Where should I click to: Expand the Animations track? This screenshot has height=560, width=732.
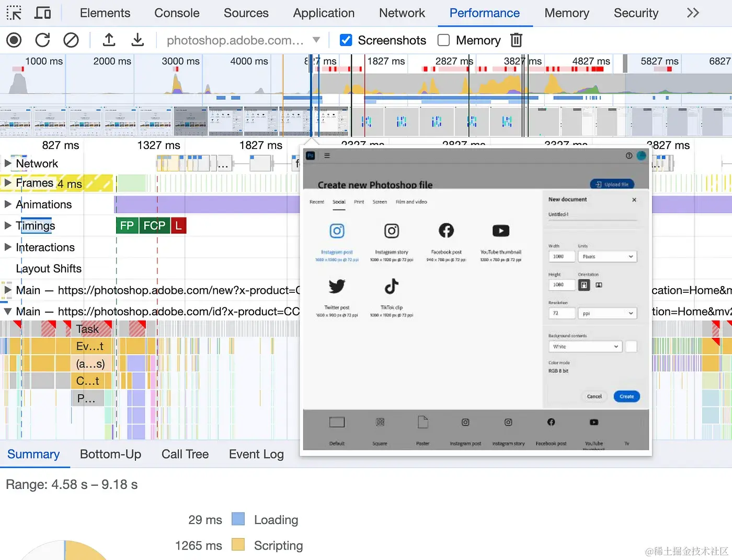point(8,204)
